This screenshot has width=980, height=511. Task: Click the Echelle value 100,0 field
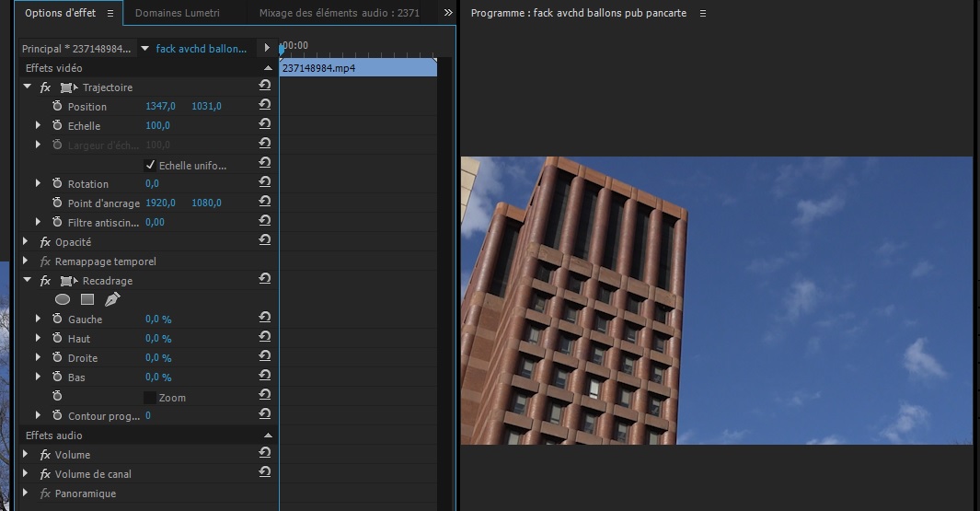point(157,126)
